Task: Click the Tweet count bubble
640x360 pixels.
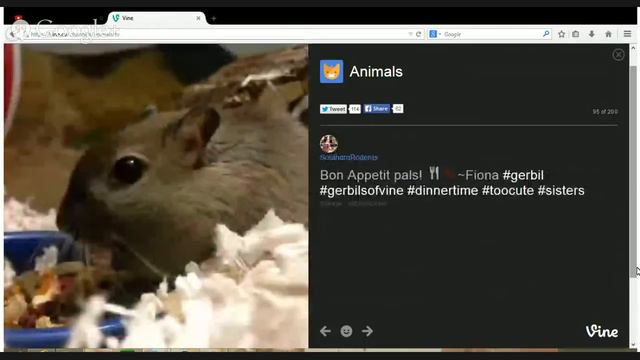Action: [355, 109]
